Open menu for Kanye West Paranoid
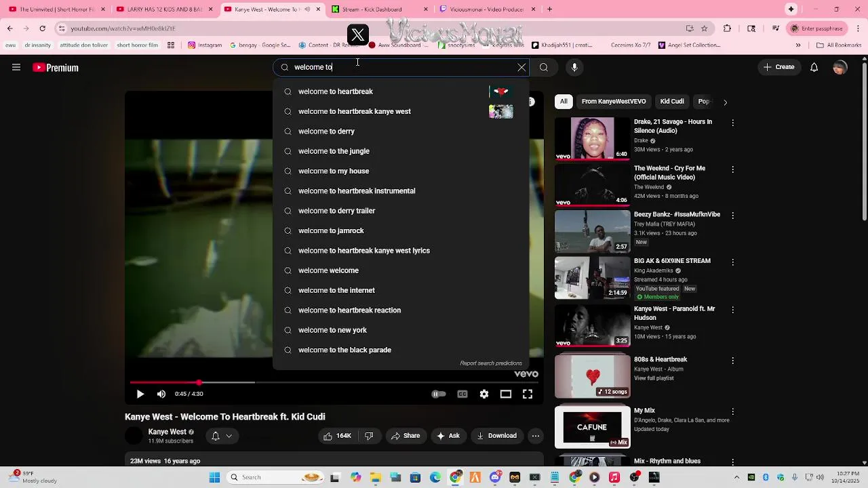Screen dimensions: 868x488 click(x=732, y=310)
